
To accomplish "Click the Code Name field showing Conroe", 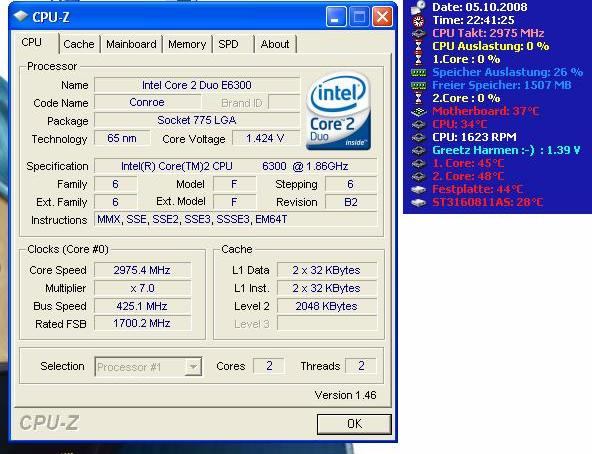I will tap(147, 102).
